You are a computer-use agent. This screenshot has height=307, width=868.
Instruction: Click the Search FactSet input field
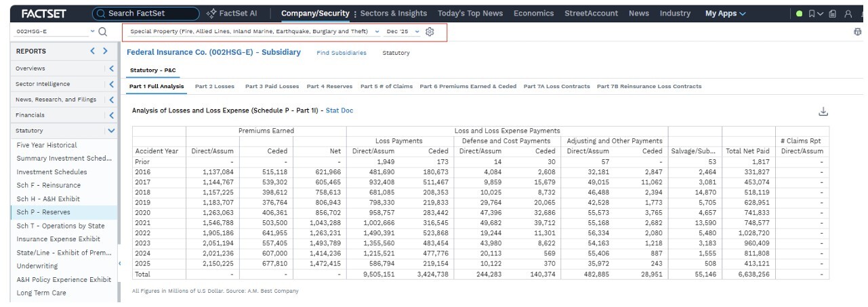point(146,14)
